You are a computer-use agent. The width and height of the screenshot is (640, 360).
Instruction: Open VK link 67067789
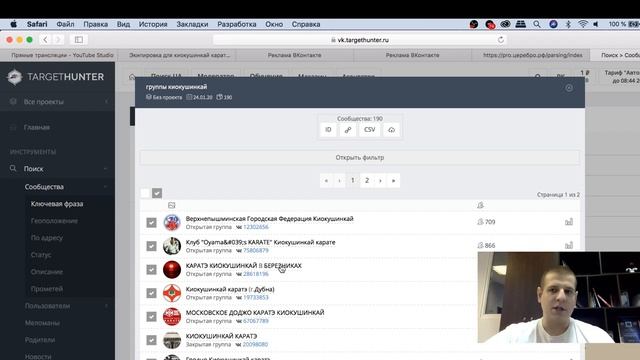[x=256, y=321]
